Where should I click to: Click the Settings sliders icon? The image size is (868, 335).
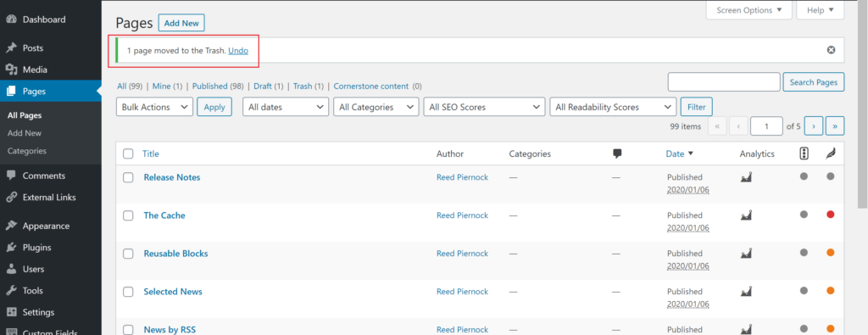[x=11, y=312]
